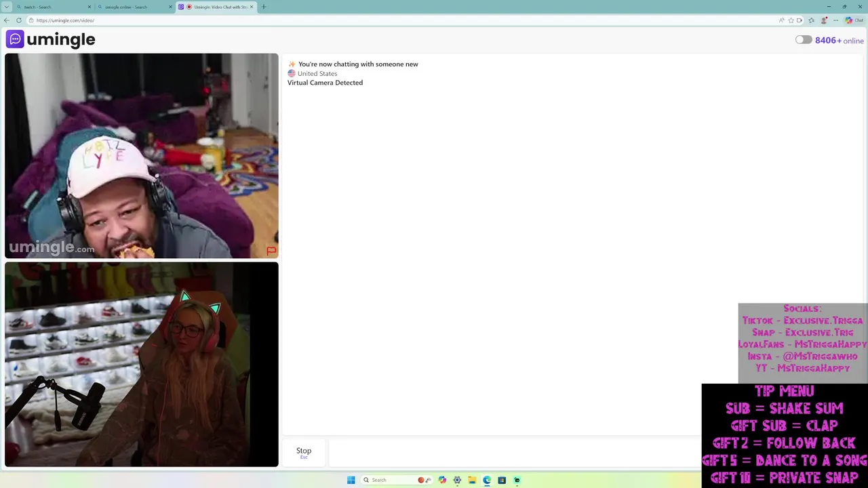Open Edge Settings and more menu

point(836,20)
